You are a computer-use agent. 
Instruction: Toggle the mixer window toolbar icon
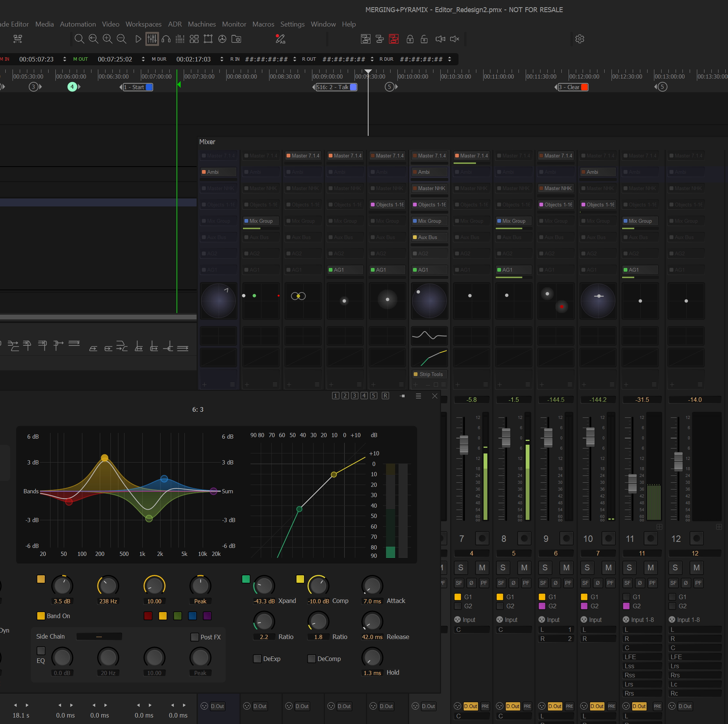(152, 39)
